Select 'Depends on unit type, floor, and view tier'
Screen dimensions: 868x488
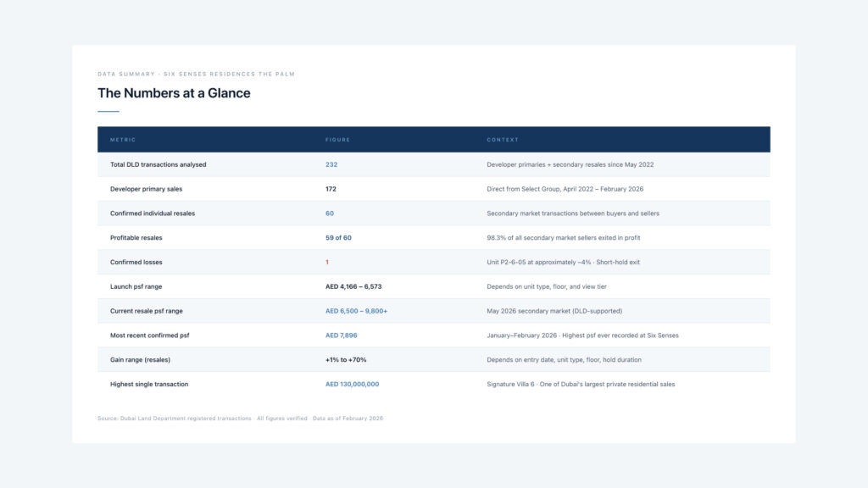point(547,286)
